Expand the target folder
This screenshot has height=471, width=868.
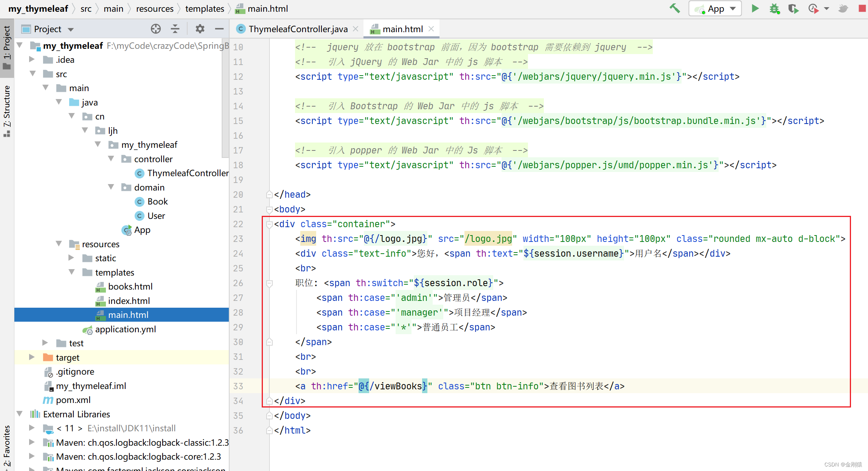[32, 357]
